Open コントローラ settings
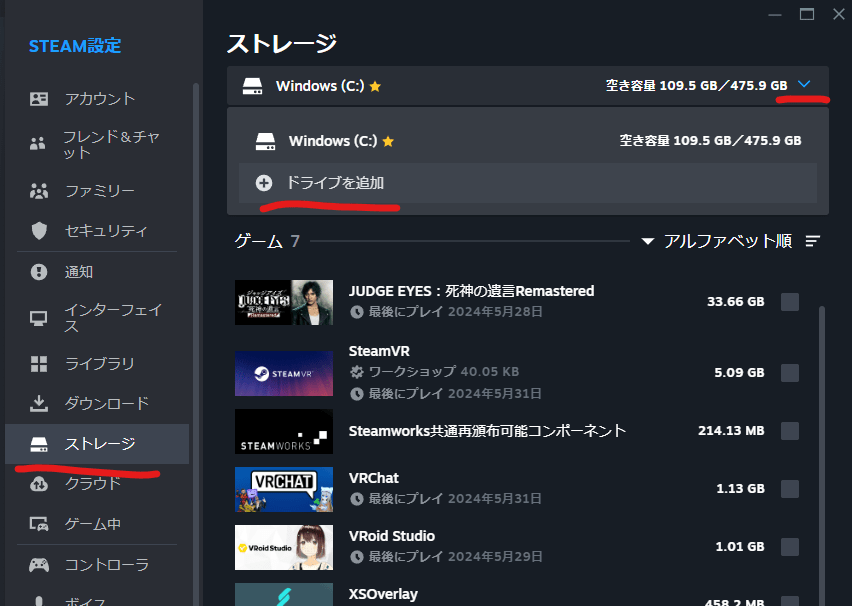 [97, 565]
